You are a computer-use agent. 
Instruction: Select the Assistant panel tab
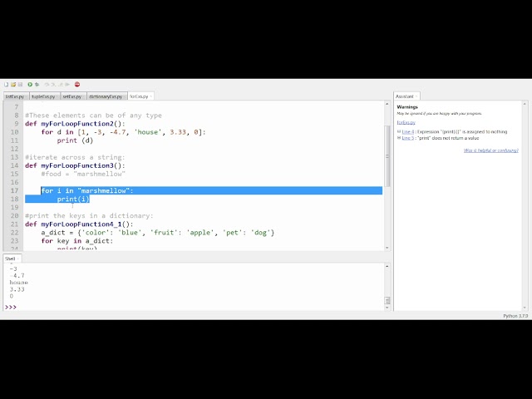tap(406, 96)
